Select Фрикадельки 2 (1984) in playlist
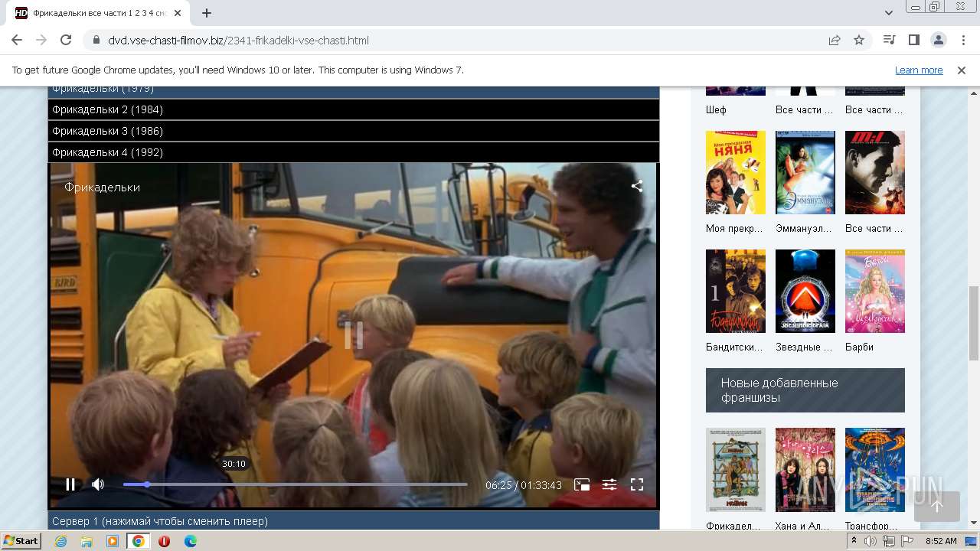This screenshot has height=551, width=980. [x=354, y=109]
